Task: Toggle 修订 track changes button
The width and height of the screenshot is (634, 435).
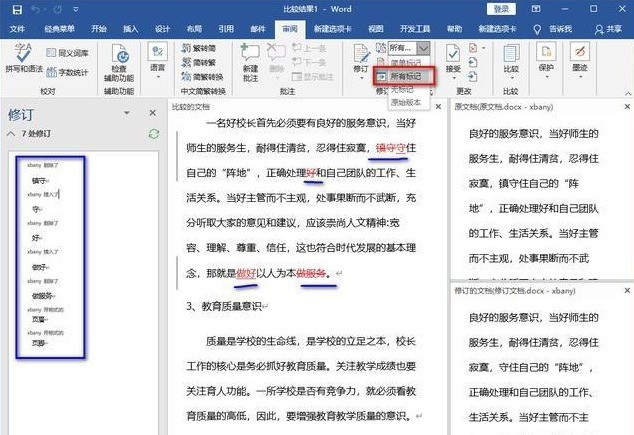Action: [361, 61]
